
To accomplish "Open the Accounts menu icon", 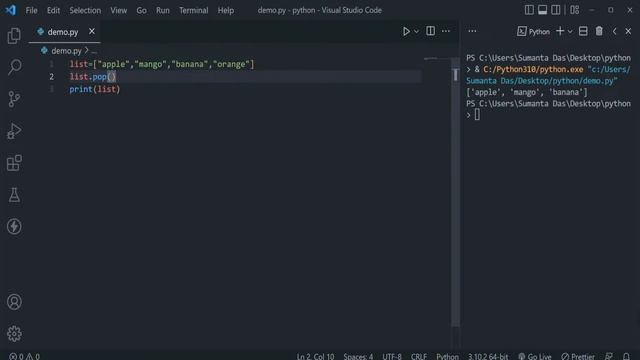I will [14, 302].
